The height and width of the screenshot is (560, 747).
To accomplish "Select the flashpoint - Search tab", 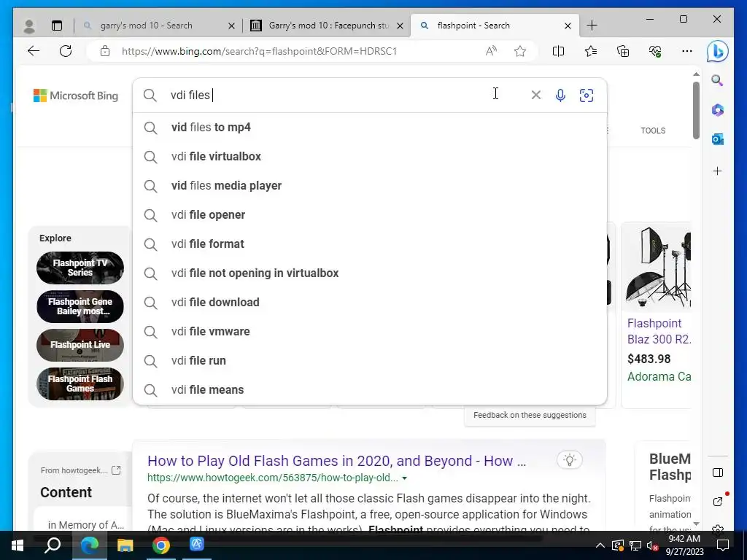I will (x=473, y=26).
